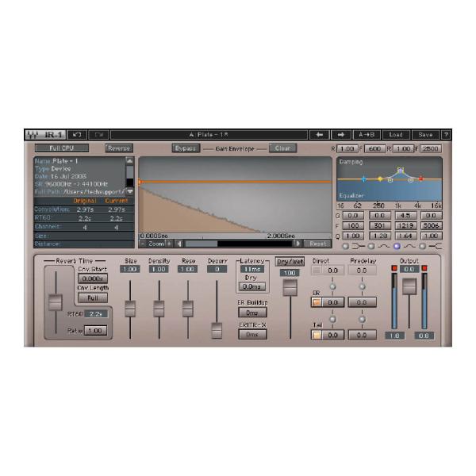Enable the ER on/off orange toggle
Screen dimensions: 476x476
pos(316,302)
